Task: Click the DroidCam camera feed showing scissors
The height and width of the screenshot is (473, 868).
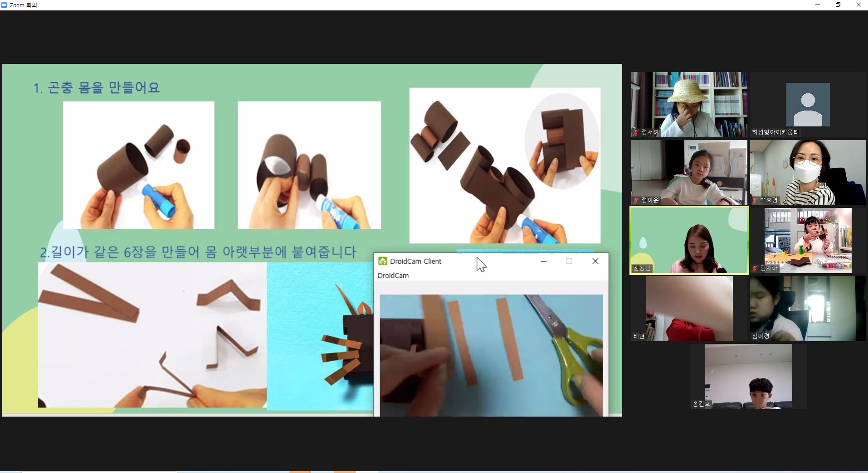Action: [491, 355]
